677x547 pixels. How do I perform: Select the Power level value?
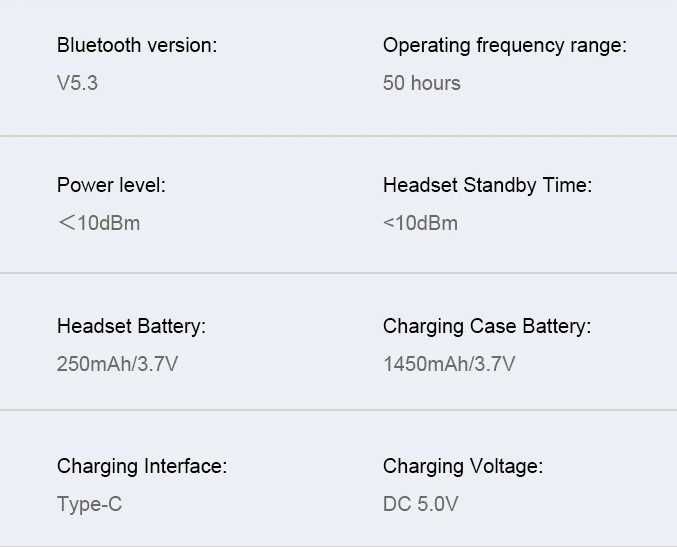point(98,223)
